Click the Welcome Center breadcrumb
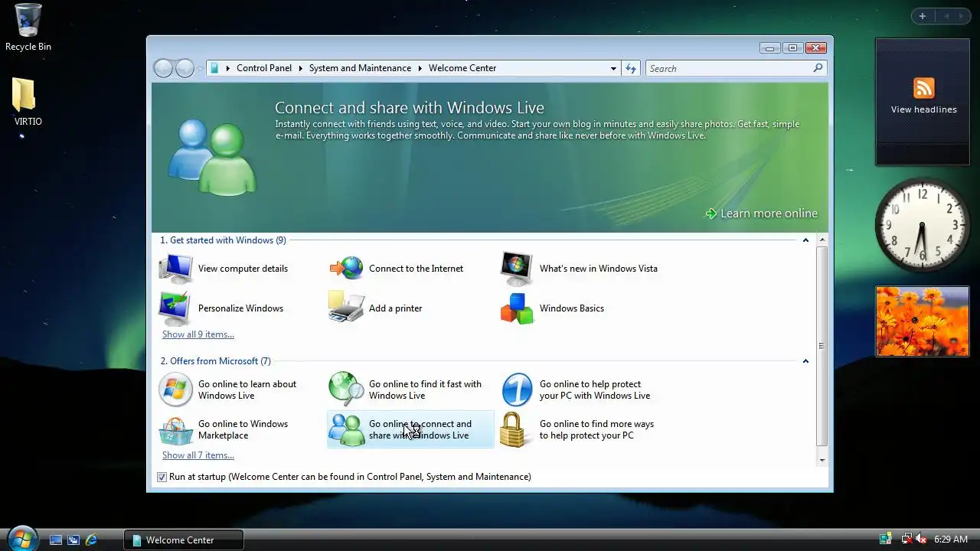Viewport: 980px width, 551px height. tap(462, 68)
